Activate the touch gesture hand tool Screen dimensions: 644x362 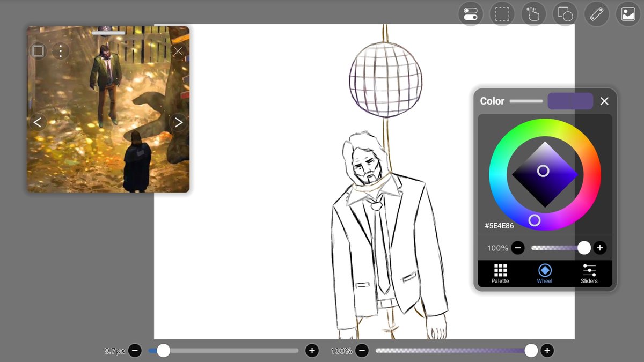point(533,14)
